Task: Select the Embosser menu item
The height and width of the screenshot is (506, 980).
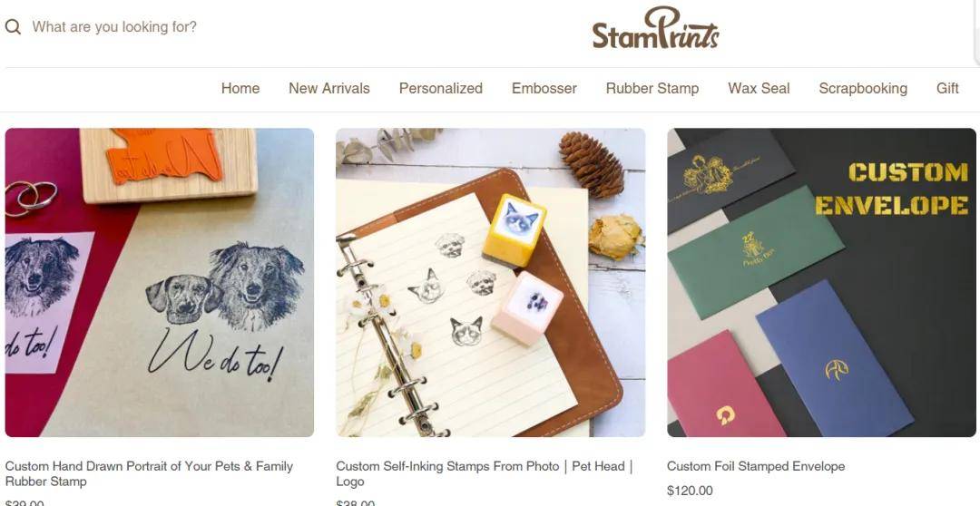Action: (x=544, y=89)
